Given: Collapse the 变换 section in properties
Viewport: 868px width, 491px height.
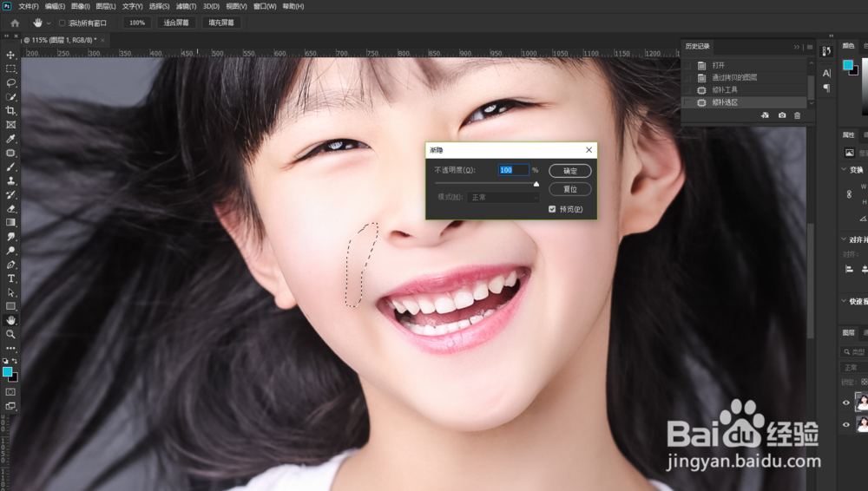Looking at the screenshot, I should coord(844,169).
